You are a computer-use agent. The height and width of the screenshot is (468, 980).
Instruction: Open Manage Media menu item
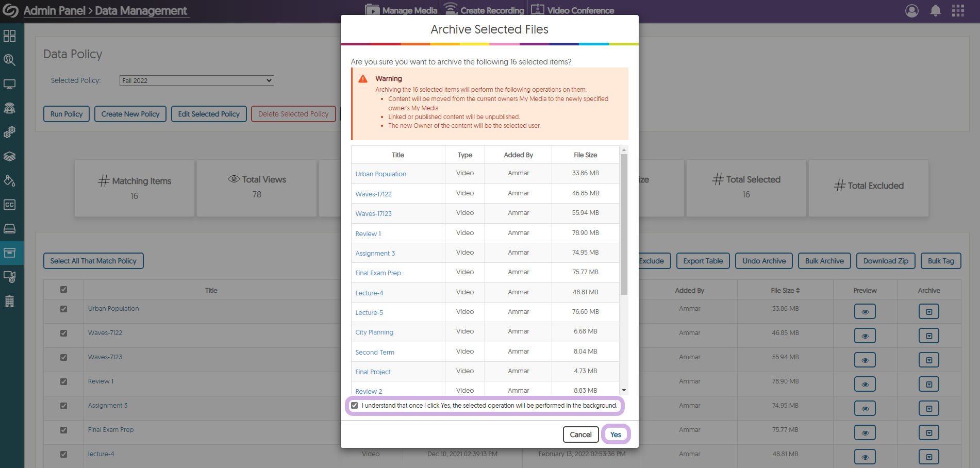point(401,10)
